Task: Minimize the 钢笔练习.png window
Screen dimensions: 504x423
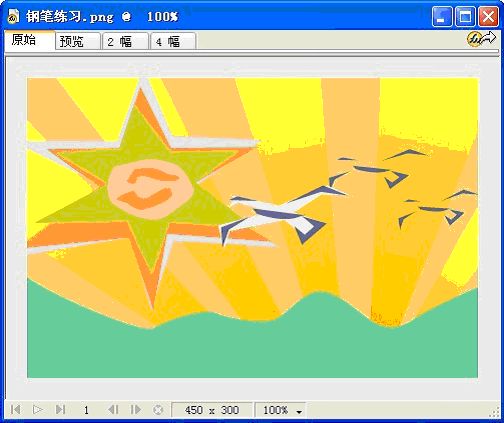Action: pos(442,16)
